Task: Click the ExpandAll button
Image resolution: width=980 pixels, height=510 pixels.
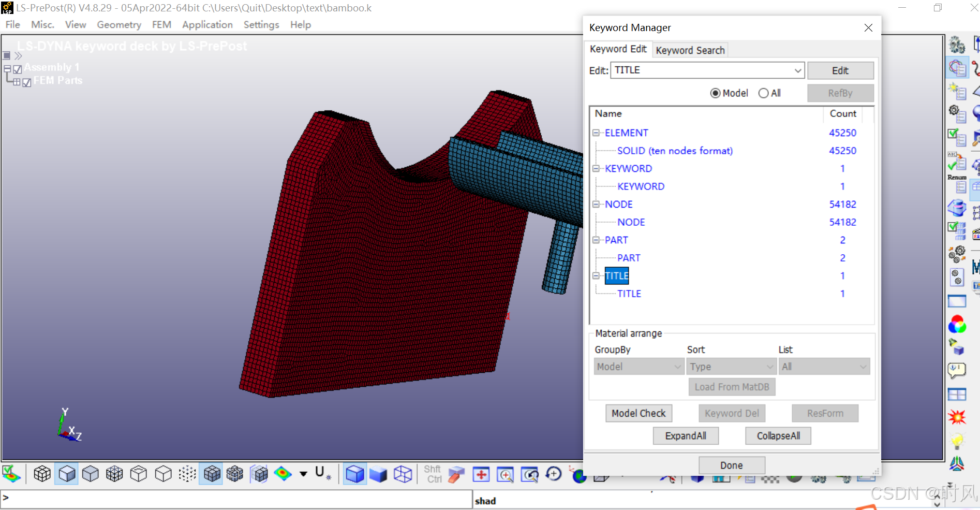Action: point(686,436)
